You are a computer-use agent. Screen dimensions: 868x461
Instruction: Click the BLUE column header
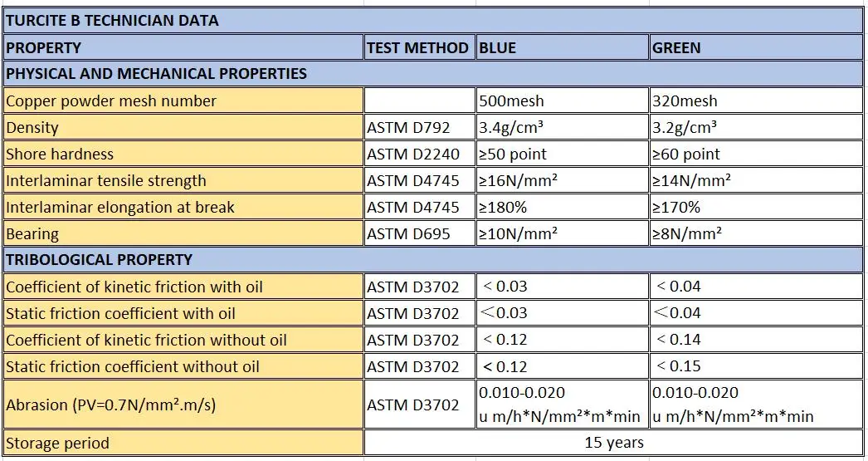[562, 47]
